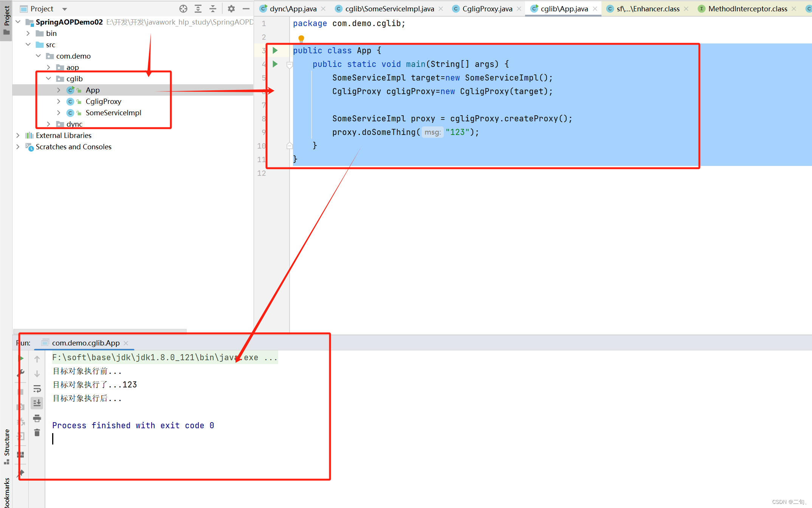Viewport: 812px width, 508px height.
Task: Open the Project view dropdown
Action: 65,9
